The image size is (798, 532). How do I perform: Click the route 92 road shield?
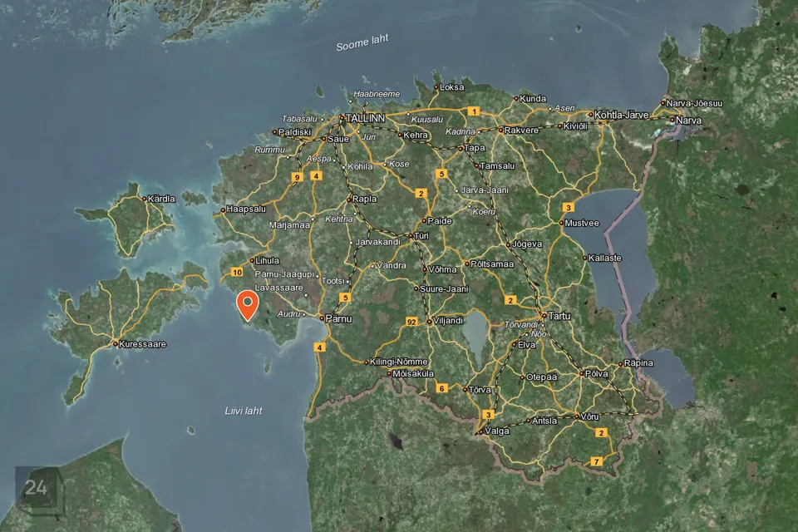[411, 321]
